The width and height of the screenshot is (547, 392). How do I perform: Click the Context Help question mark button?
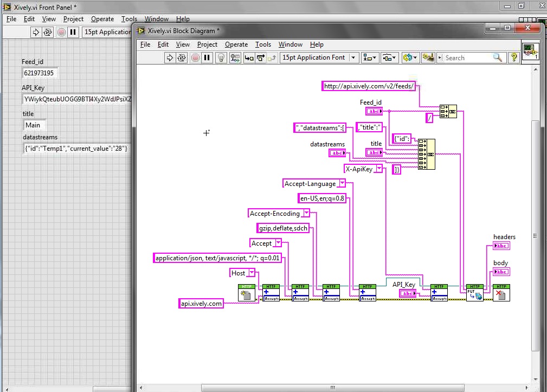514,58
